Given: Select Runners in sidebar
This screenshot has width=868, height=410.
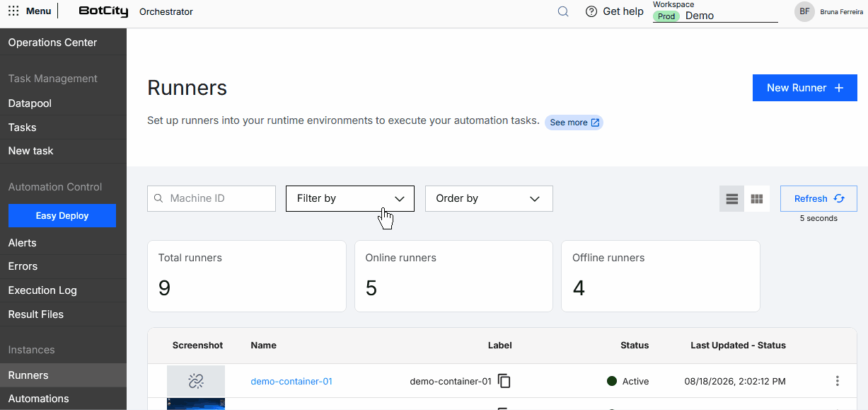Looking at the screenshot, I should point(63,375).
